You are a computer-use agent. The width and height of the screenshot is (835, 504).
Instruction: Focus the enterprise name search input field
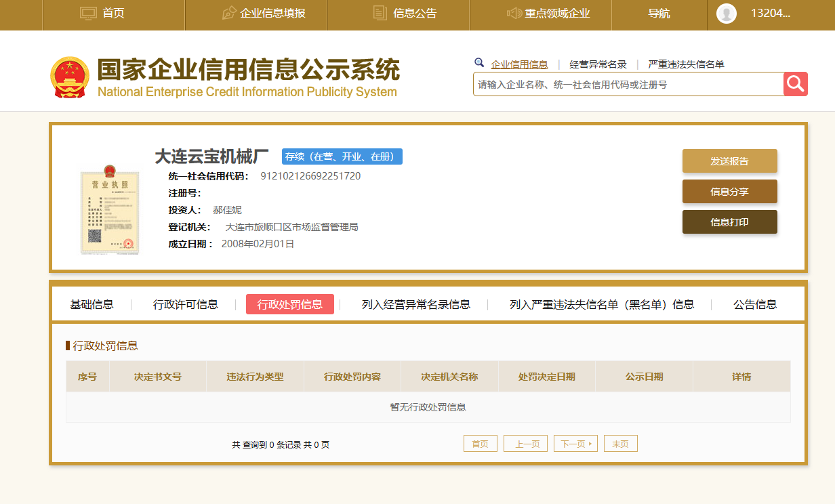pos(628,85)
